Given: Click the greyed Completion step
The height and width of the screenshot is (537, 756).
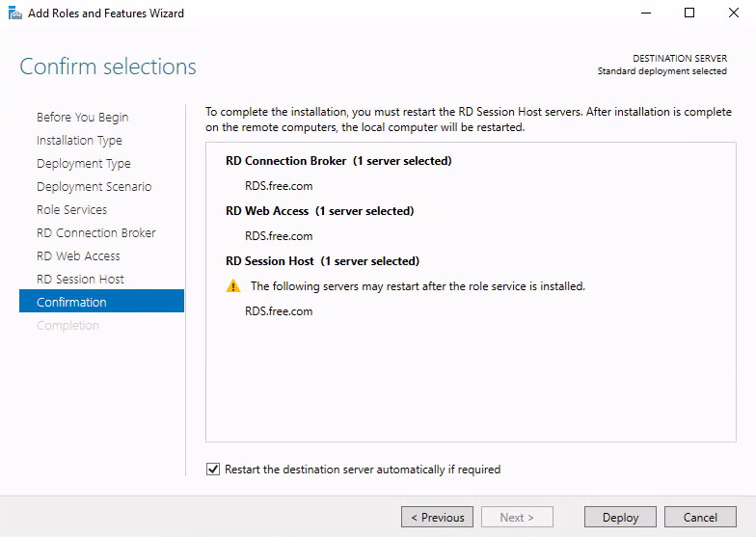Looking at the screenshot, I should pos(67,326).
